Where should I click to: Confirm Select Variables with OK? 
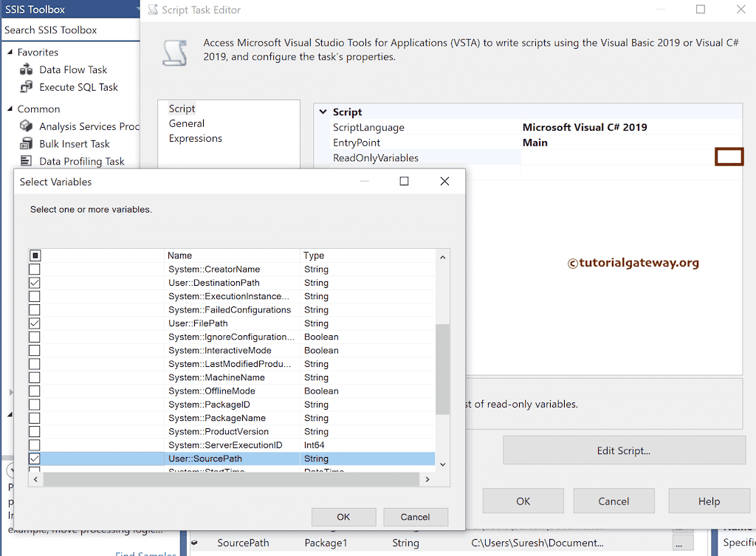(x=343, y=517)
